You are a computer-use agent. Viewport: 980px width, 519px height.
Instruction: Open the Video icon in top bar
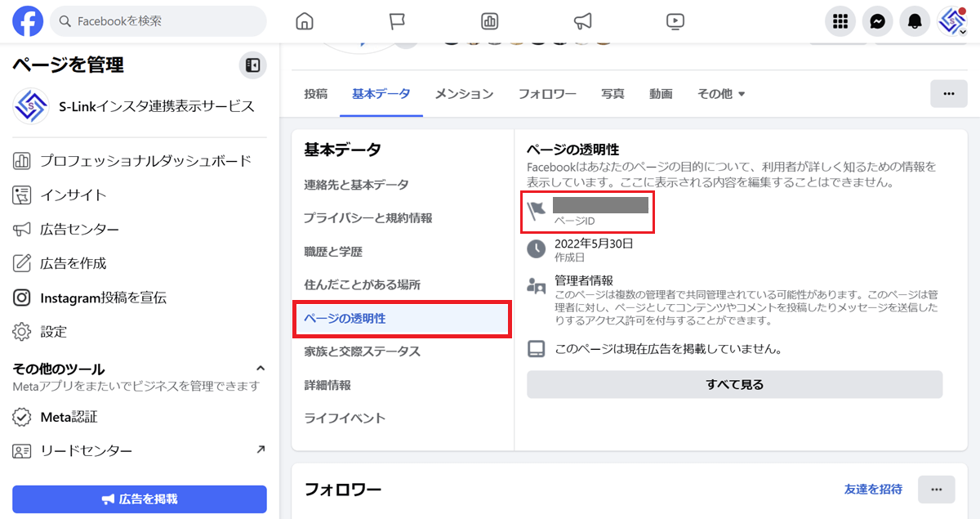675,21
